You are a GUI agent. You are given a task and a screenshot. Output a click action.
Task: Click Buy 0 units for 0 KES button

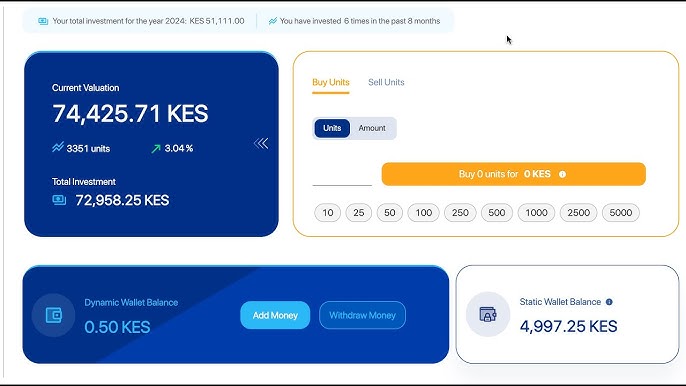tap(514, 174)
